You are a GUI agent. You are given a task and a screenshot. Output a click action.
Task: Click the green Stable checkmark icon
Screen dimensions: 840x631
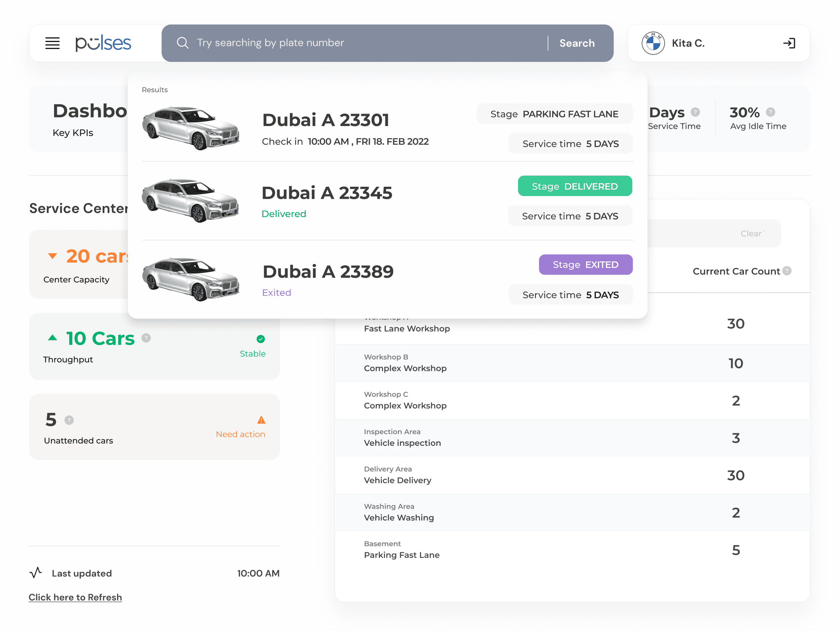point(261,339)
